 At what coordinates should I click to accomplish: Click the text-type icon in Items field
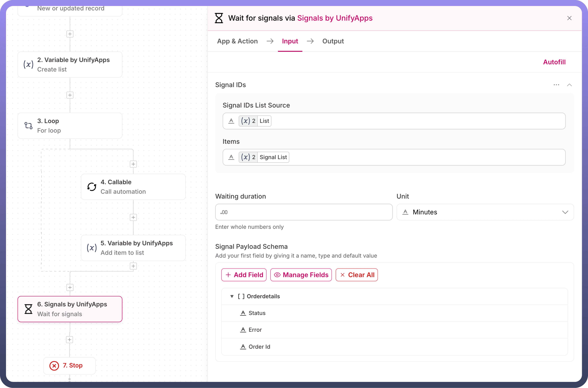point(231,157)
